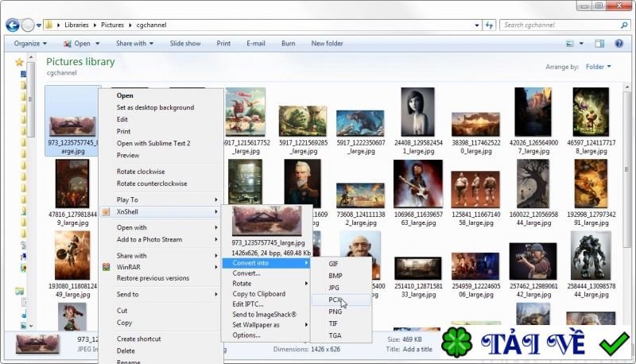Choose PNG format in conversion list
This screenshot has height=364, width=636.
(336, 312)
